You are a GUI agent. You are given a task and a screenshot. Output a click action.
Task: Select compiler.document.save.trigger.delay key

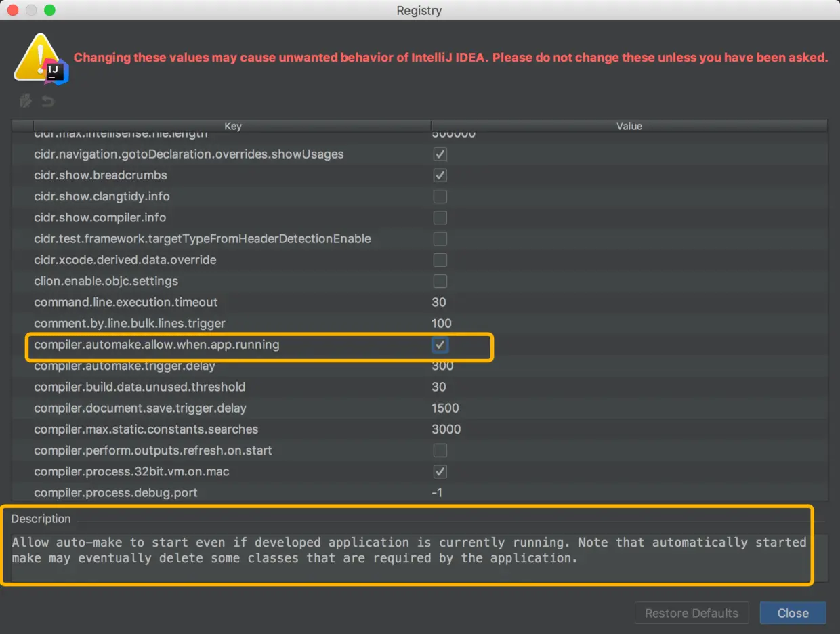(x=140, y=408)
